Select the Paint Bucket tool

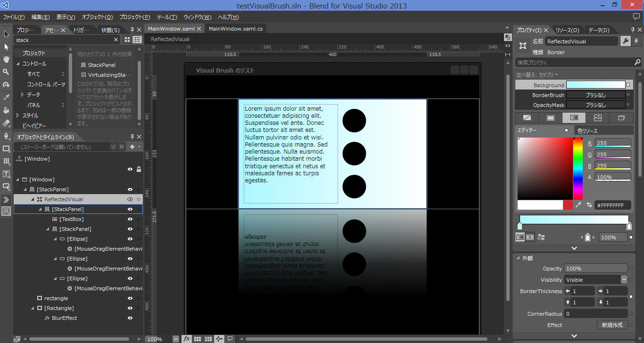pos(6,110)
